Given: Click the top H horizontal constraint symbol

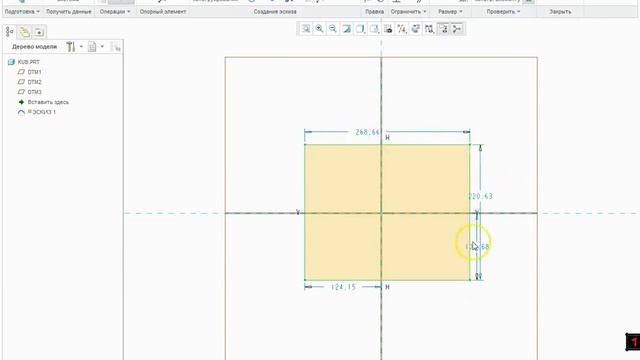Looking at the screenshot, I should click(387, 138).
